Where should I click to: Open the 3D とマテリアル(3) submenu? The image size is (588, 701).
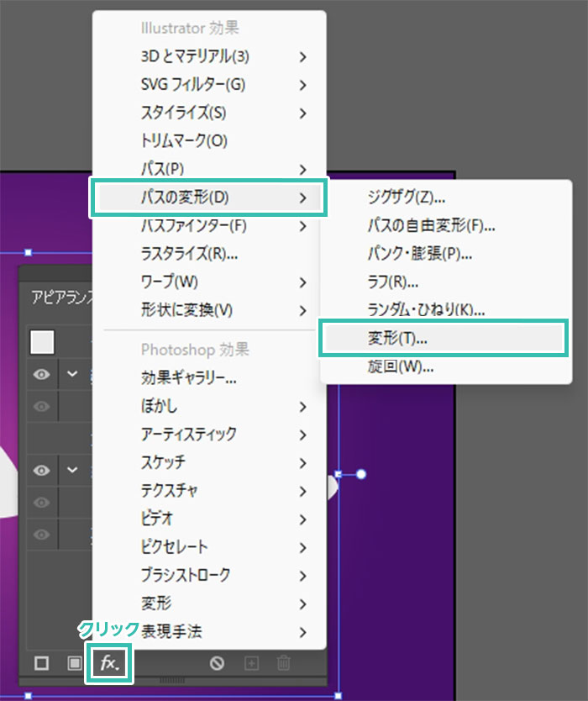click(x=209, y=56)
